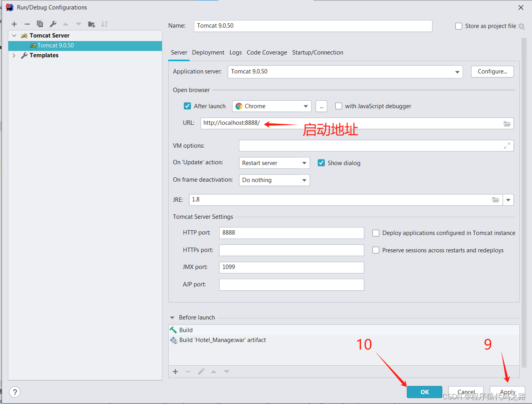The width and height of the screenshot is (532, 404).
Task: Open the Application server dropdown
Action: (x=345, y=72)
